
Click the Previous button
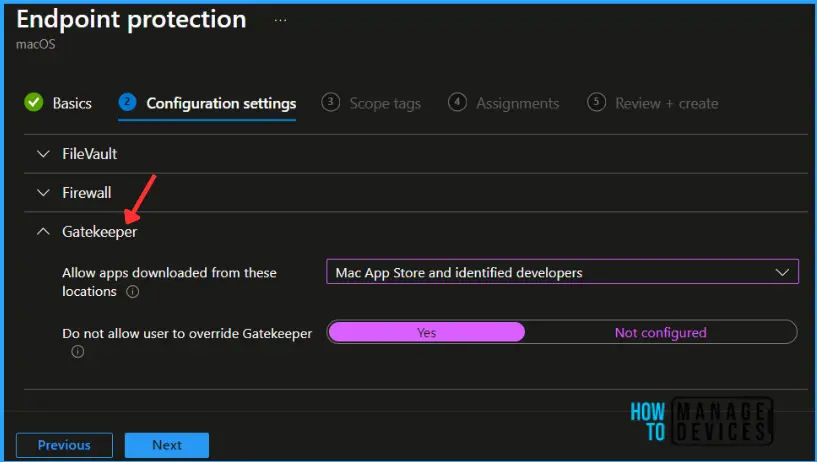(64, 445)
